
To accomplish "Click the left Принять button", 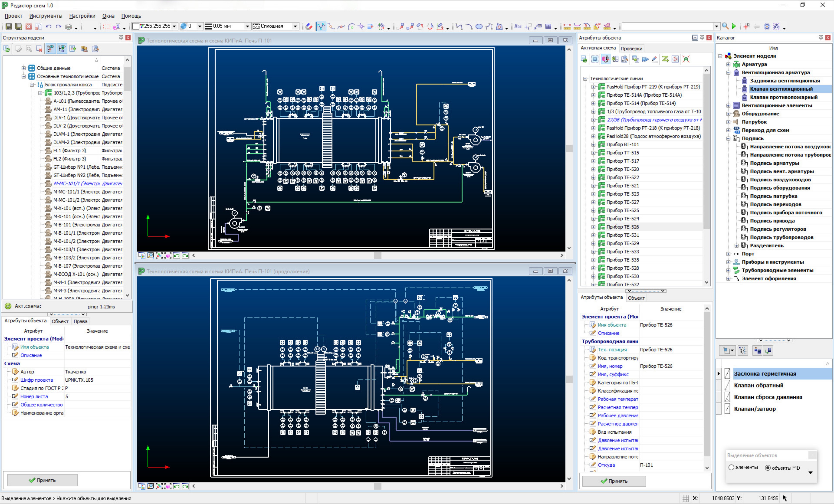I will (x=42, y=480).
